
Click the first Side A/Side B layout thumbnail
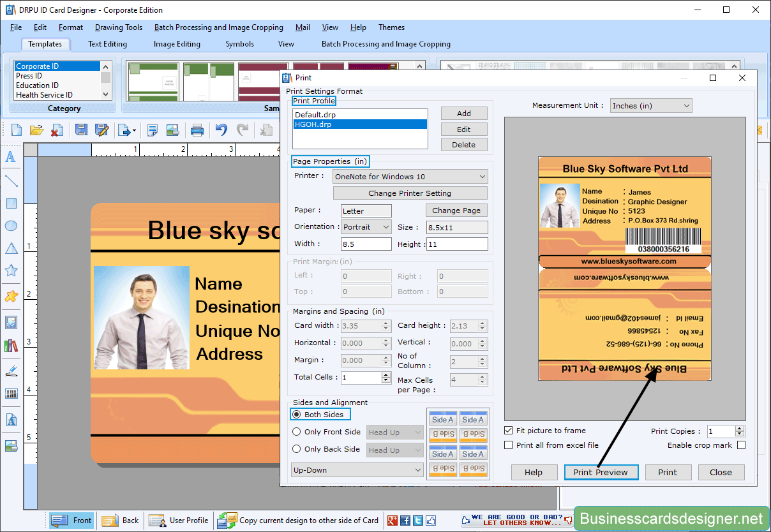point(443,427)
